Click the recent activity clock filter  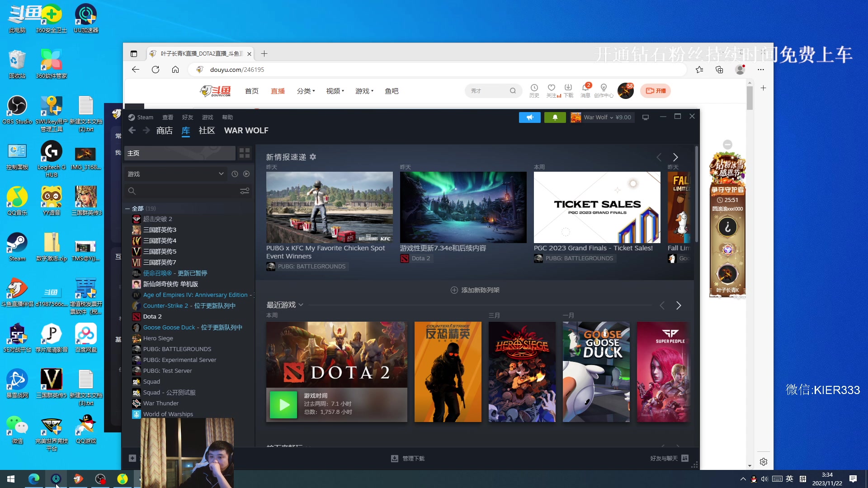(235, 174)
